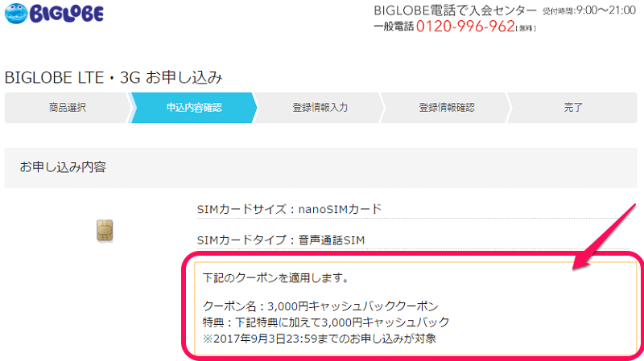This screenshot has height=361, width=644.
Task: Click the SIMカードタイプ 音声通話SIM row
Action: [413, 240]
